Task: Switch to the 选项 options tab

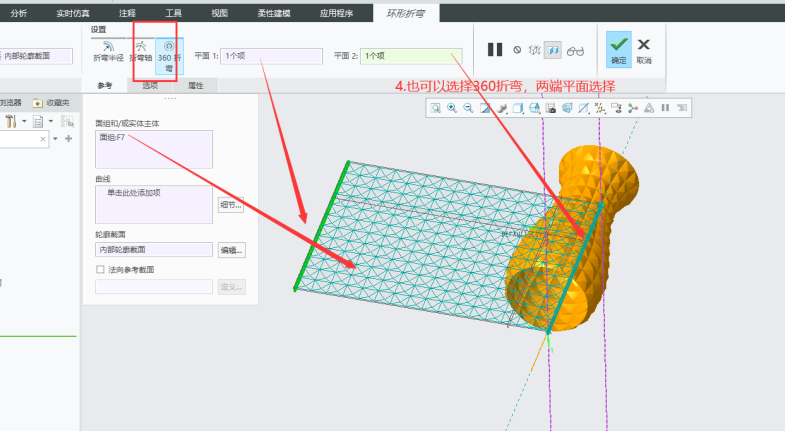Action: 150,86
